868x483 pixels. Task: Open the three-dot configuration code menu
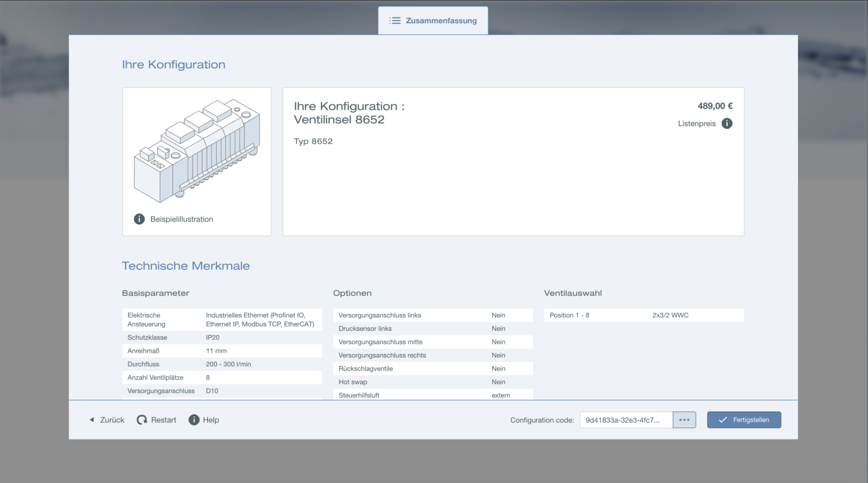pyautogui.click(x=684, y=420)
